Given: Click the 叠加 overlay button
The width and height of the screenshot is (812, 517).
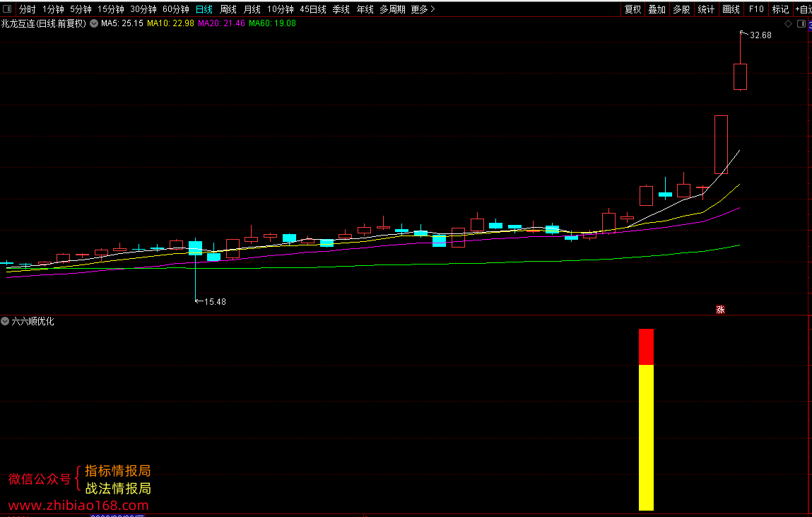Looking at the screenshot, I should 657,9.
